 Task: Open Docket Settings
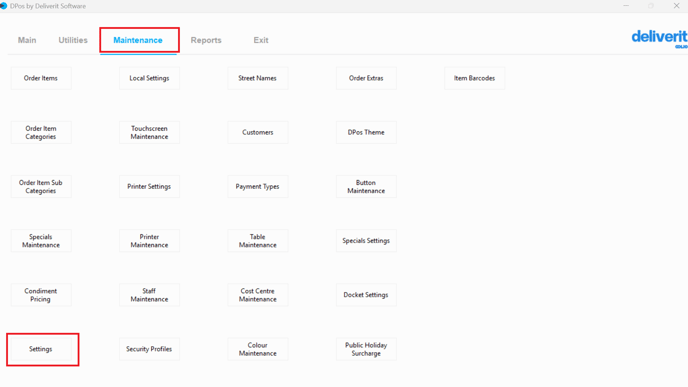(366, 295)
